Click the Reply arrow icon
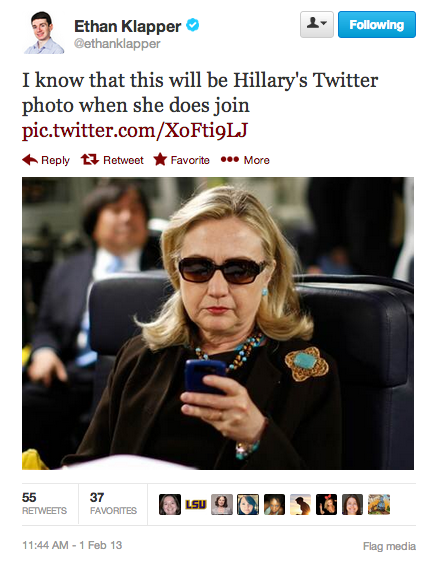Screen dimensions: 440x571 point(30,160)
